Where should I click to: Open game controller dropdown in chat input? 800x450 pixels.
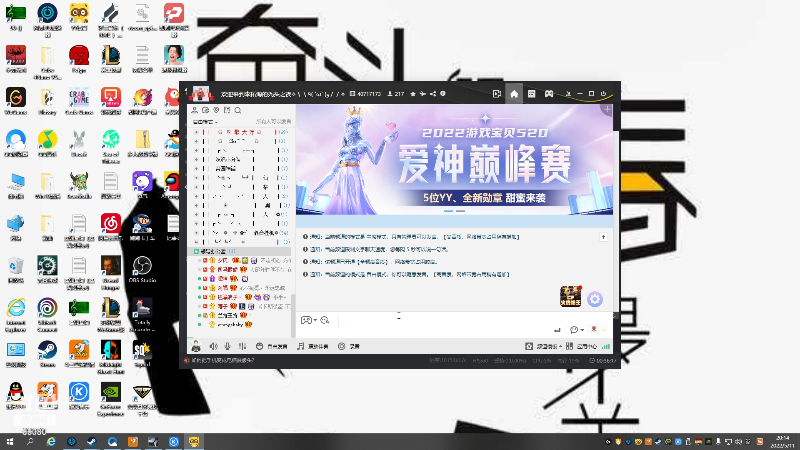coord(309,320)
